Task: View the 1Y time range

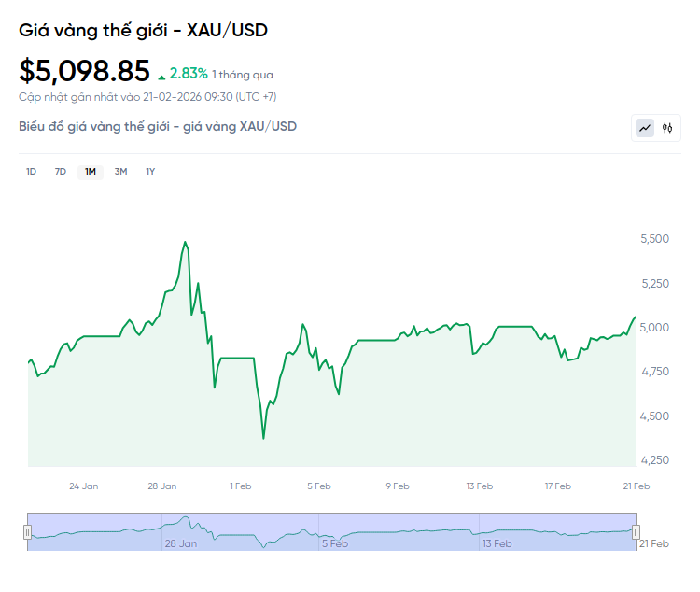Action: pyautogui.click(x=150, y=171)
